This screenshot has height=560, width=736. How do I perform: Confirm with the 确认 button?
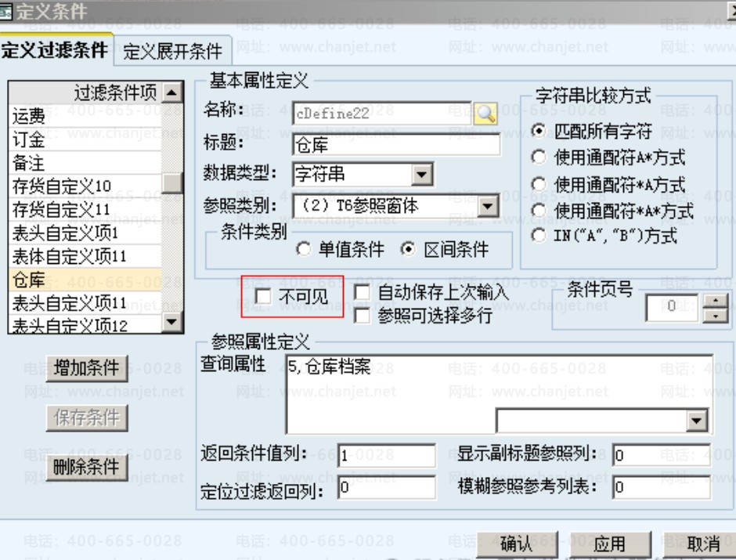tap(517, 544)
